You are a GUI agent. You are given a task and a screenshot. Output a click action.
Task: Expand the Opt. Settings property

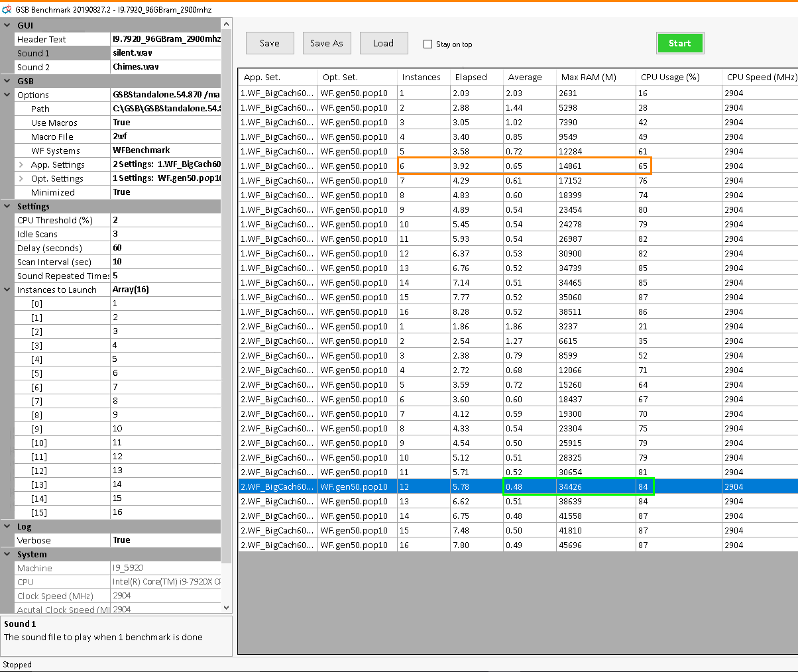pyautogui.click(x=21, y=178)
